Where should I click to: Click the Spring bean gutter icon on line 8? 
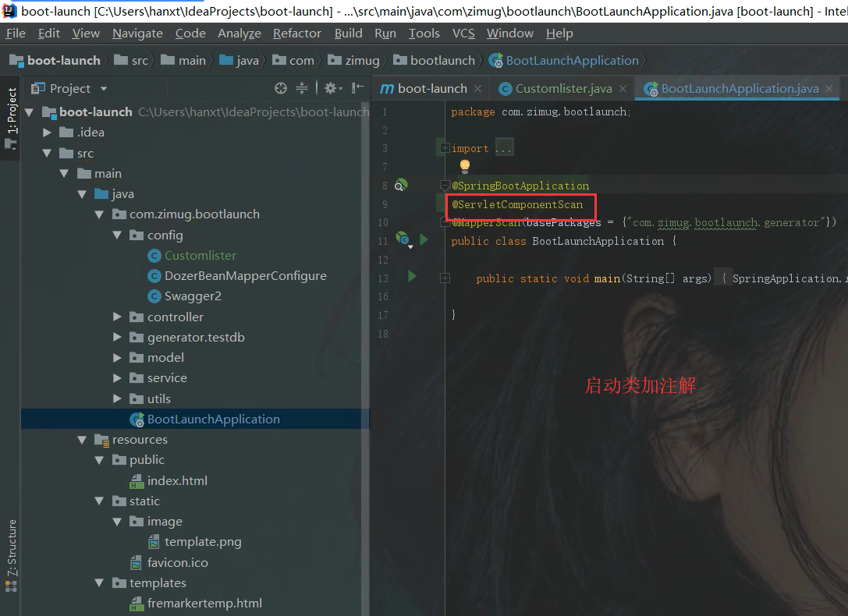click(401, 186)
